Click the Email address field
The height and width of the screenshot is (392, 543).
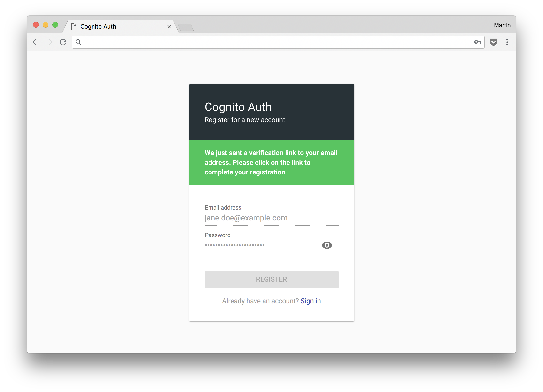(271, 218)
